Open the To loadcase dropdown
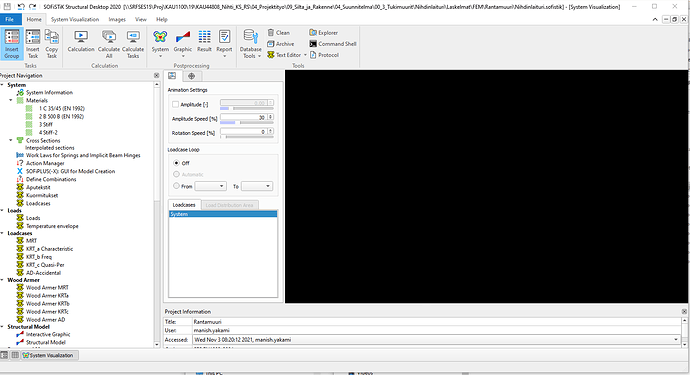The height and width of the screenshot is (375, 690). point(257,186)
